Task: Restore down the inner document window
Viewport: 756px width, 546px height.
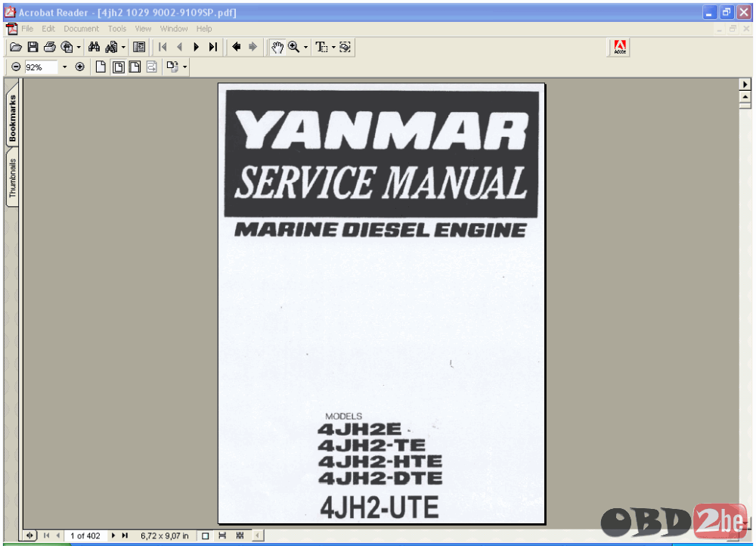Action: tap(733, 29)
